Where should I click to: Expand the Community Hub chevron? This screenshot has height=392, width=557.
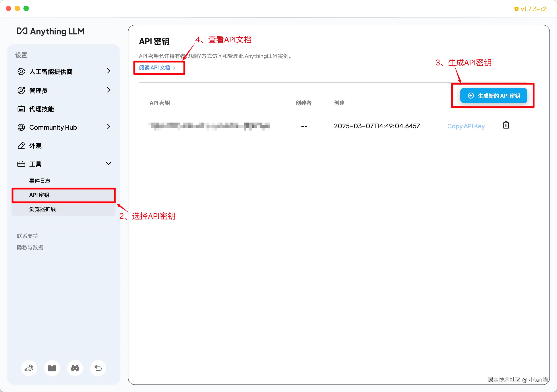pyautogui.click(x=108, y=127)
